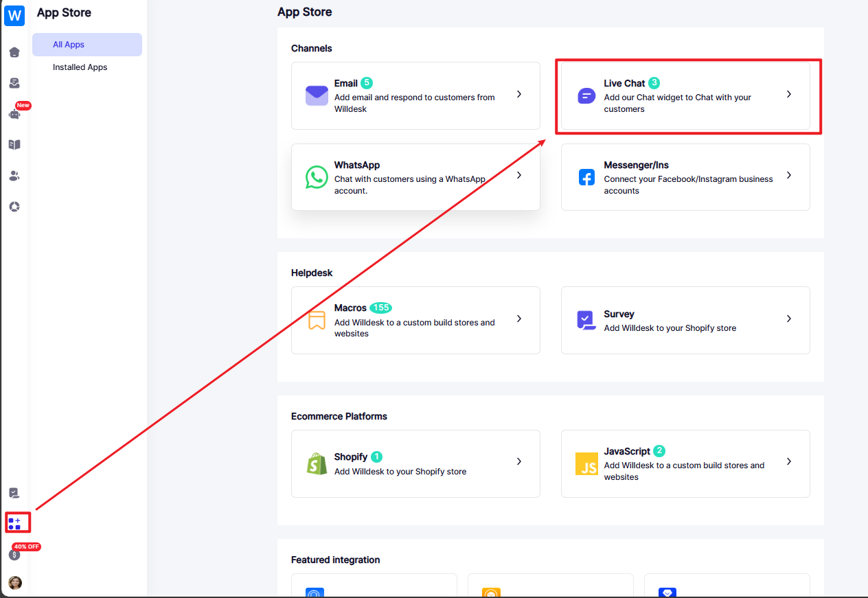868x598 pixels.
Task: Open the JavaScript title link
Action: click(x=627, y=451)
